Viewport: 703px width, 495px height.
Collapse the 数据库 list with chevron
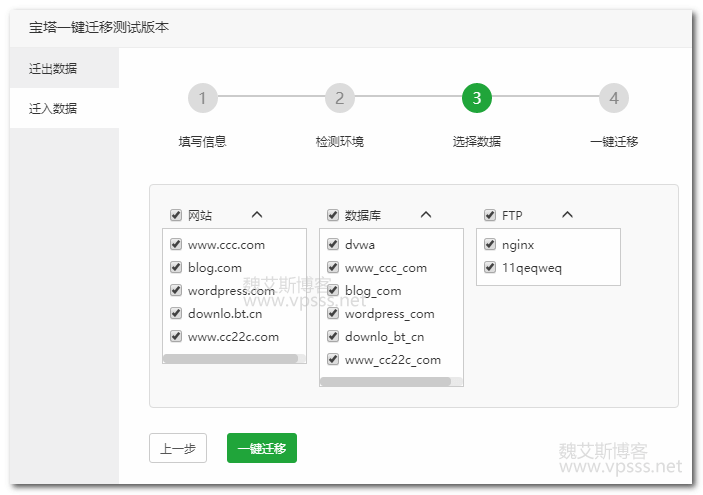pos(426,214)
